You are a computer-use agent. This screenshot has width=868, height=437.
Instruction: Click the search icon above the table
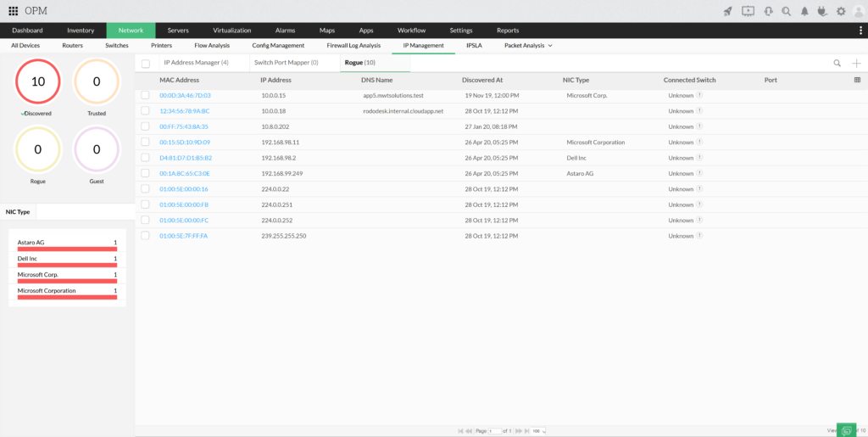point(837,63)
